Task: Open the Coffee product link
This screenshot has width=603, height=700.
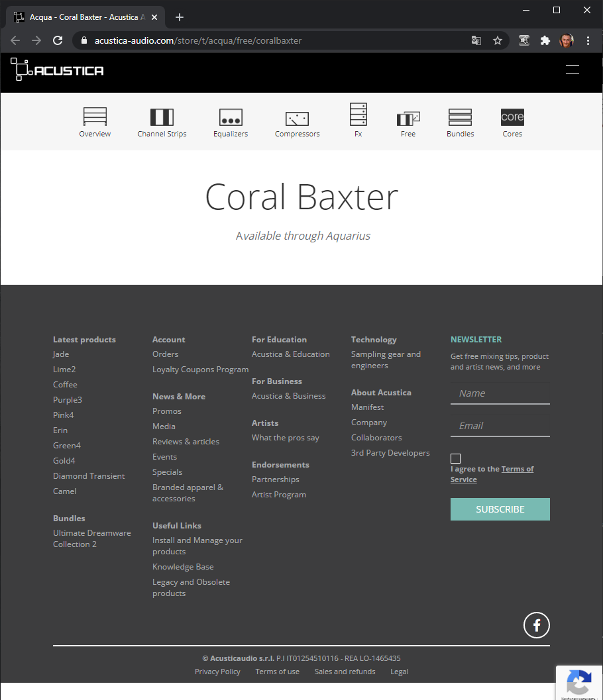Action: point(65,384)
